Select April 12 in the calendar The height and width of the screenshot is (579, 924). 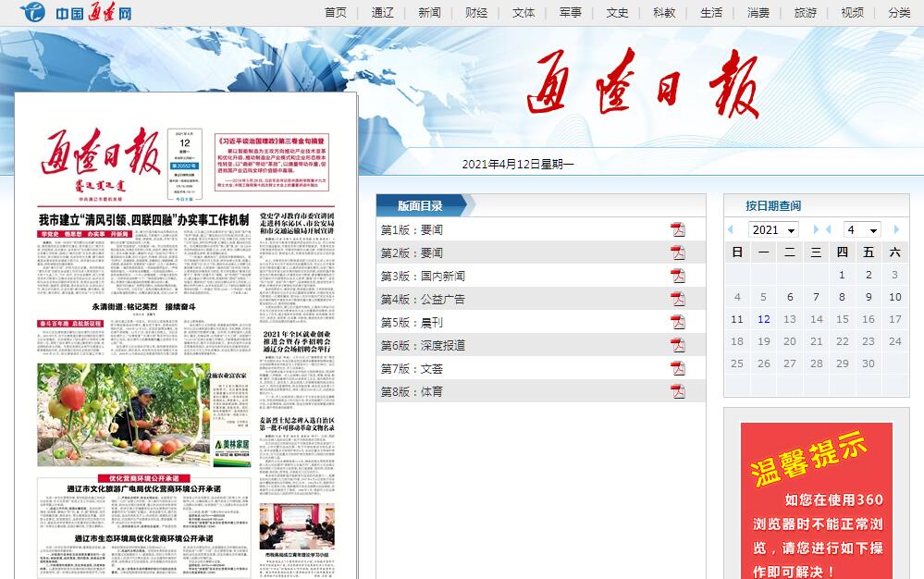(763, 319)
